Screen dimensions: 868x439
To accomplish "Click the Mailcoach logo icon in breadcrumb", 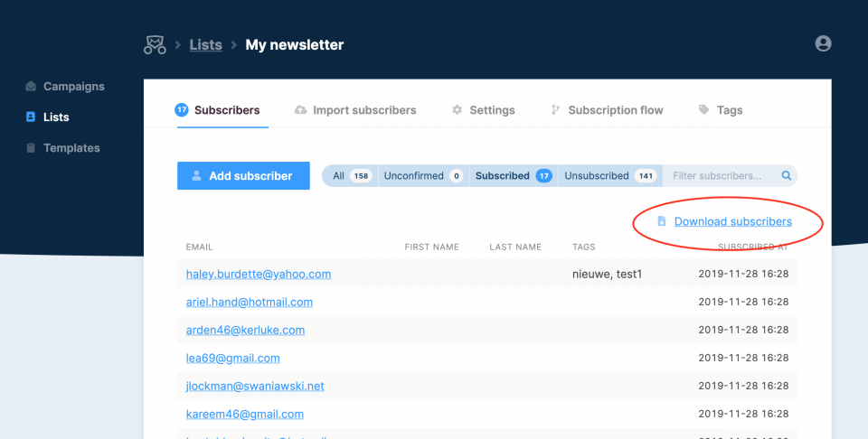I will coord(155,45).
